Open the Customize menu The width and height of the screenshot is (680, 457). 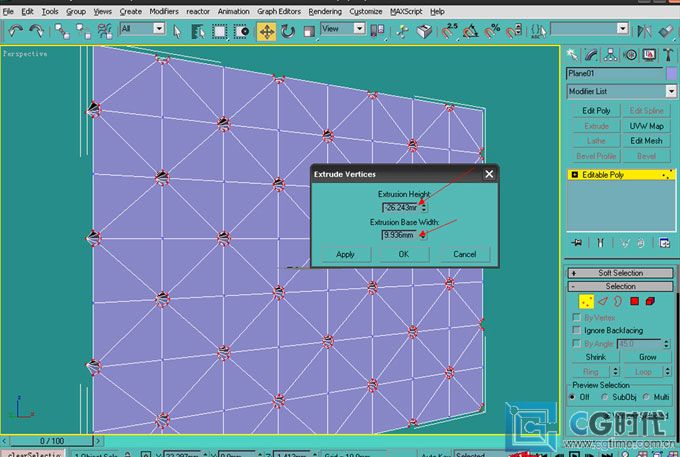366,11
